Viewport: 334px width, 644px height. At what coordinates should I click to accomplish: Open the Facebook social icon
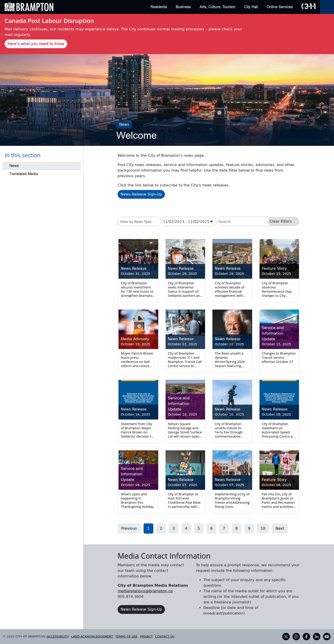[x=306, y=637]
